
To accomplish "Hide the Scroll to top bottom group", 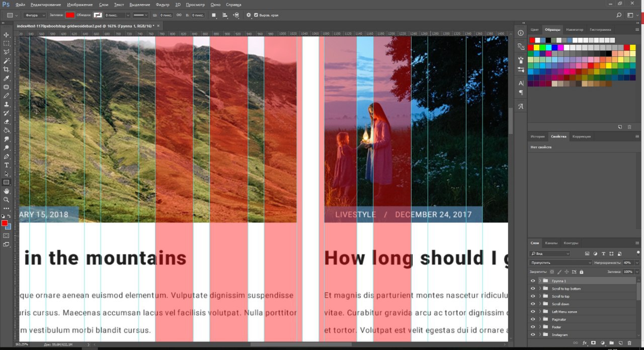I will point(533,289).
